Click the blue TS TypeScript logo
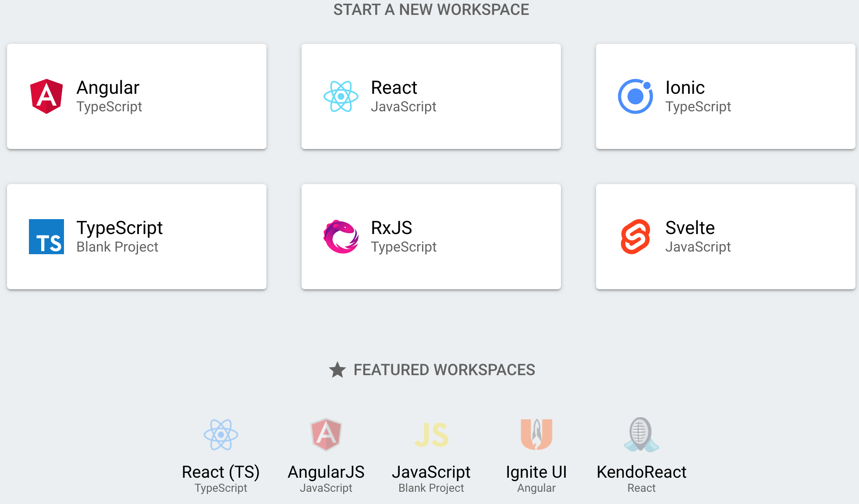Image resolution: width=859 pixels, height=504 pixels. coord(46,237)
